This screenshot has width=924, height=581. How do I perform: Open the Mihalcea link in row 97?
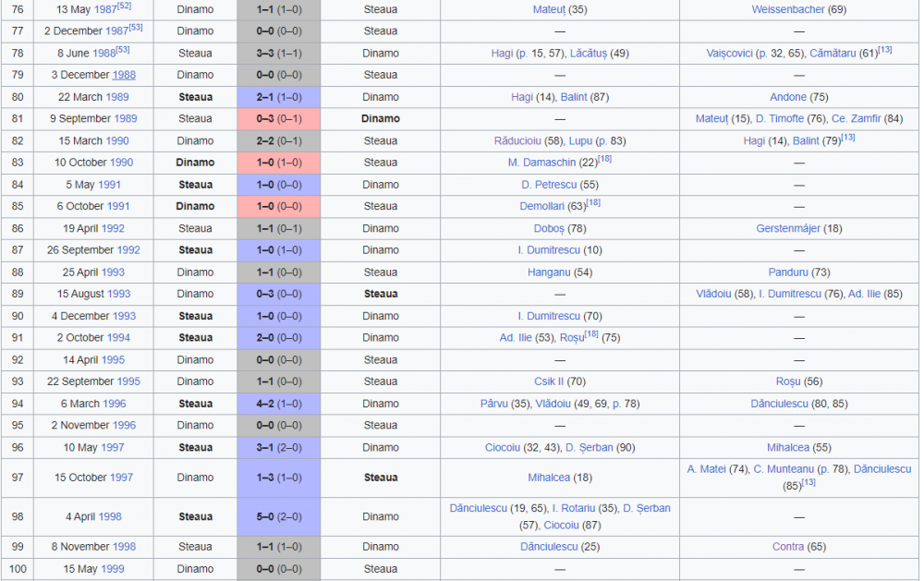click(x=549, y=478)
